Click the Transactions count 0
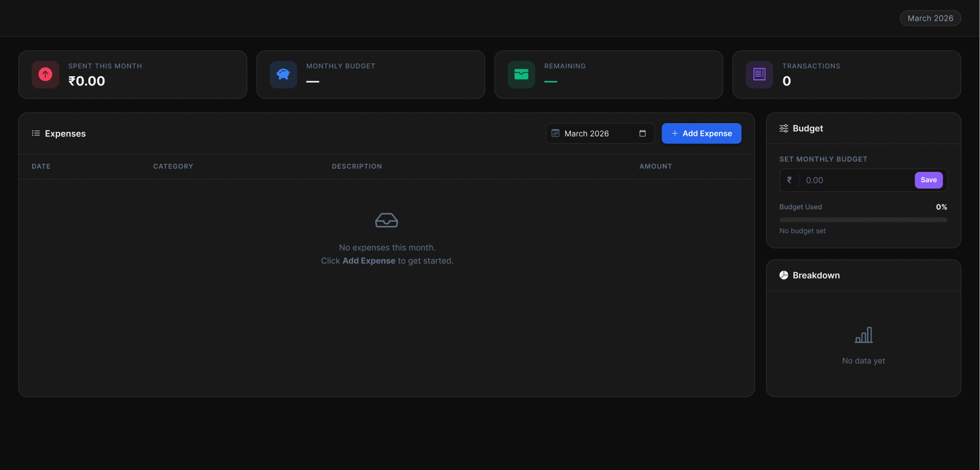 point(787,81)
